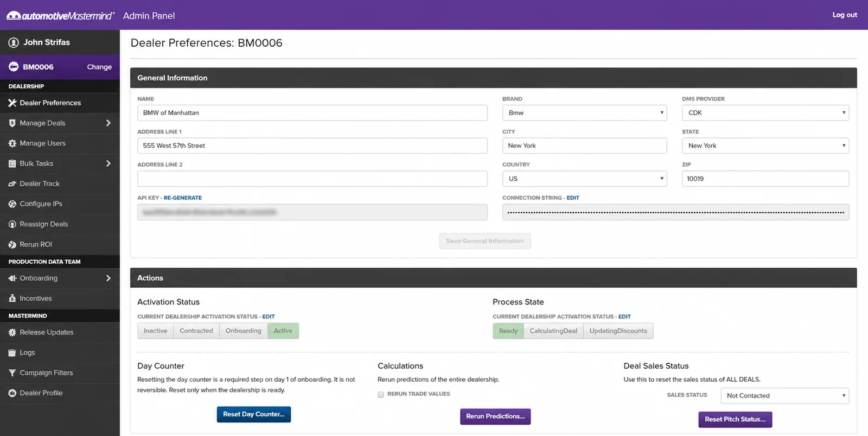Screen dimensions: 868x436
Task: Open the Brand dropdown
Action: pyautogui.click(x=585, y=113)
